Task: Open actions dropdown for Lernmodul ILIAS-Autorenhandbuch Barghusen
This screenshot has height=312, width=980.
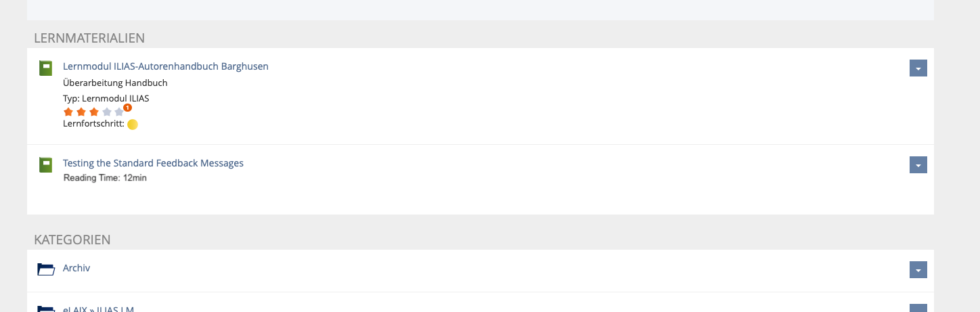Action: 918,68
